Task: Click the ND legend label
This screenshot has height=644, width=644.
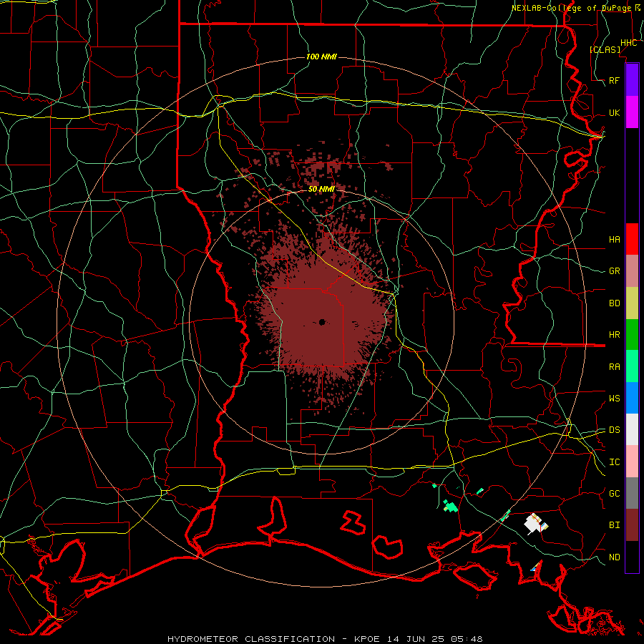Action: click(614, 557)
